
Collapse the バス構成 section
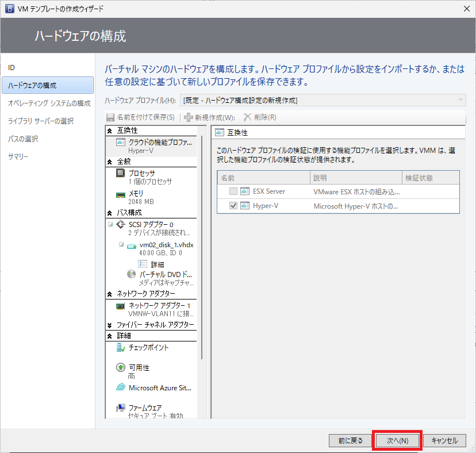(110, 213)
